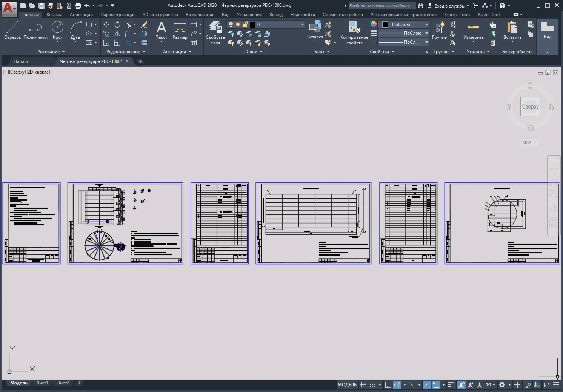563x392 pixels.
Task: Click the Copy objects tool
Action: coord(106,34)
